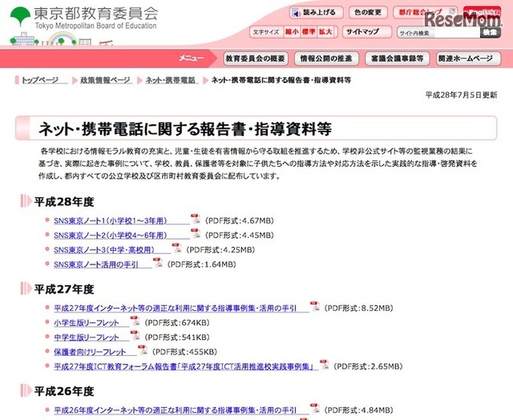Click PDF icon next to 保護者向けリーフレット

[143, 350]
